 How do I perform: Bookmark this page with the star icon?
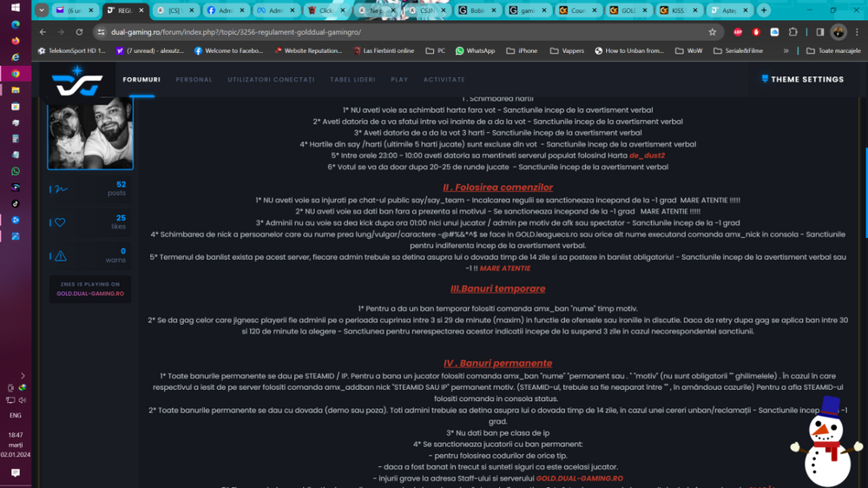(713, 32)
